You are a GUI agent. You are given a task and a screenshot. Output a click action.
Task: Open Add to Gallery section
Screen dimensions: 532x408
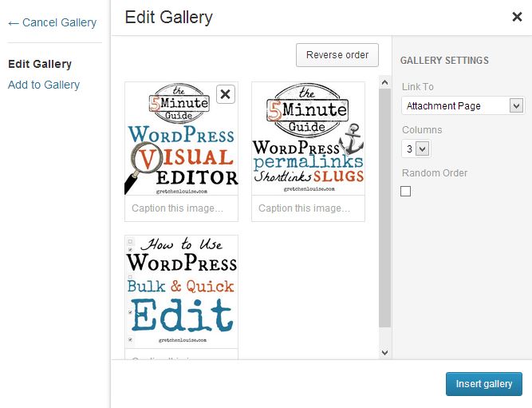click(x=44, y=85)
